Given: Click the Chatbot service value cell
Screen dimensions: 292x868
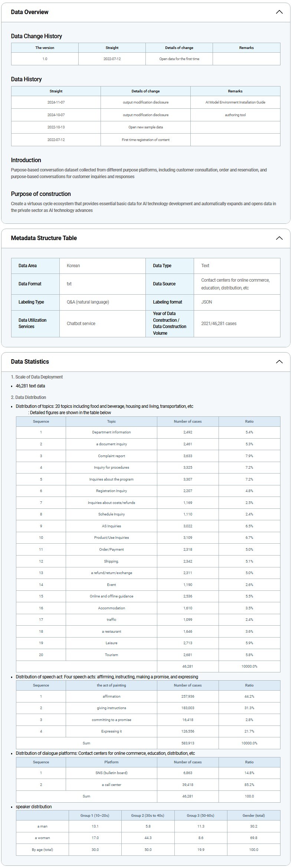Looking at the screenshot, I should [x=81, y=324].
